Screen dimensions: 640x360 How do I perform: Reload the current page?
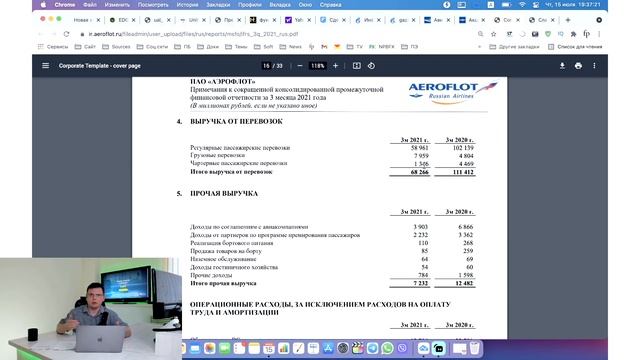[x=67, y=34]
